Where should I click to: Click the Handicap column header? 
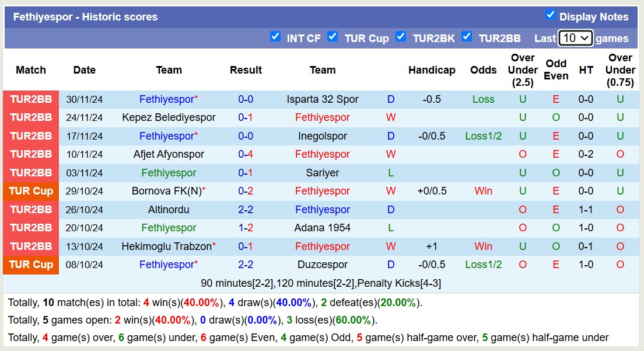(432, 69)
